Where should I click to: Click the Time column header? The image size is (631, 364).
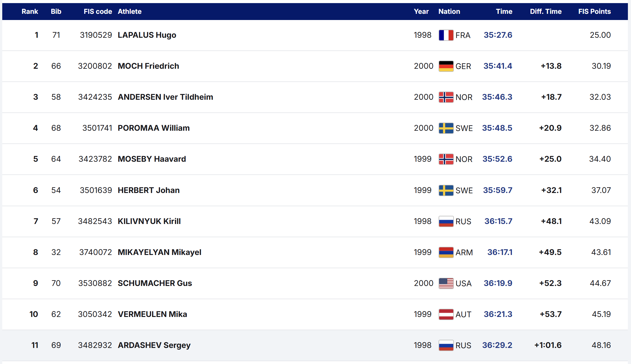point(504,12)
